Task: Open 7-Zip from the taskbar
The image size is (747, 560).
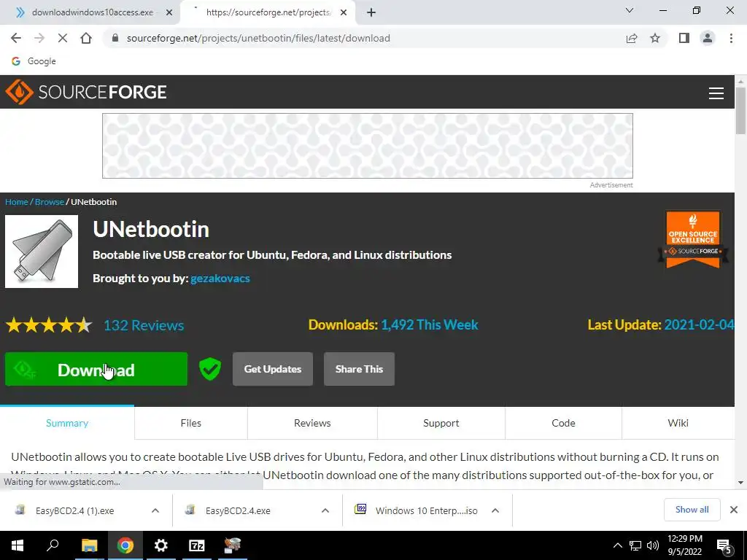Action: click(x=197, y=545)
